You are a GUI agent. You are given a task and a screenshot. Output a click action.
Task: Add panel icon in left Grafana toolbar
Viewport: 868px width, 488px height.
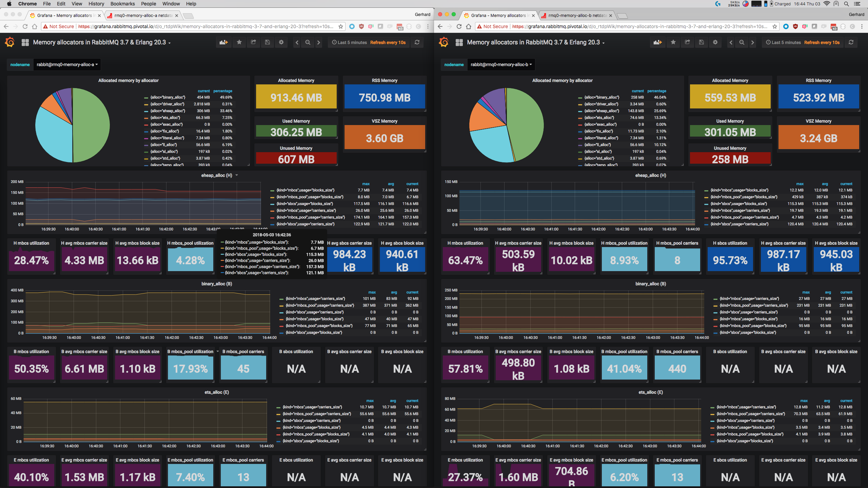(223, 42)
